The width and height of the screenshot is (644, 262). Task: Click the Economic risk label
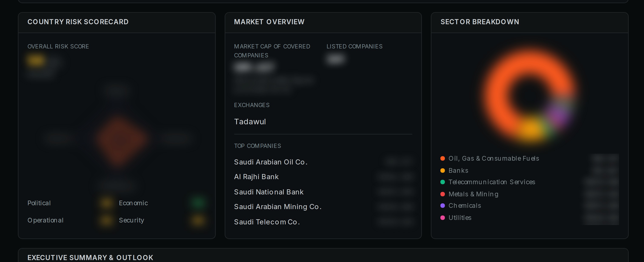click(x=133, y=203)
